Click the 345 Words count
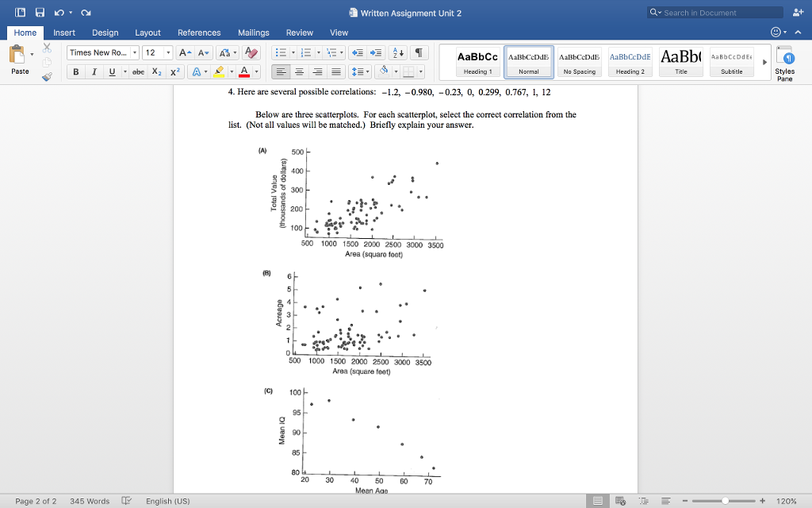The height and width of the screenshot is (508, 812). point(90,501)
